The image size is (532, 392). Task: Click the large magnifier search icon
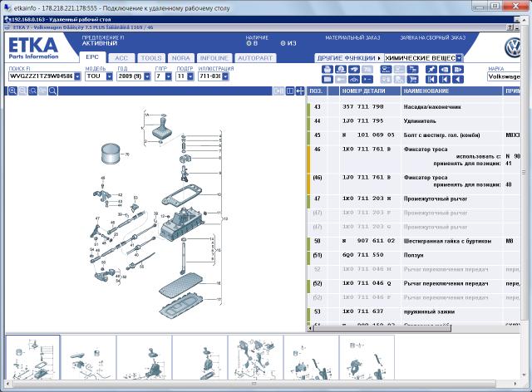pos(52,91)
